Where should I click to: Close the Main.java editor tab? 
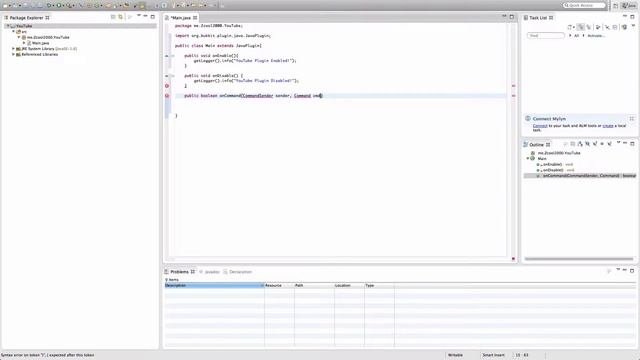(x=195, y=18)
